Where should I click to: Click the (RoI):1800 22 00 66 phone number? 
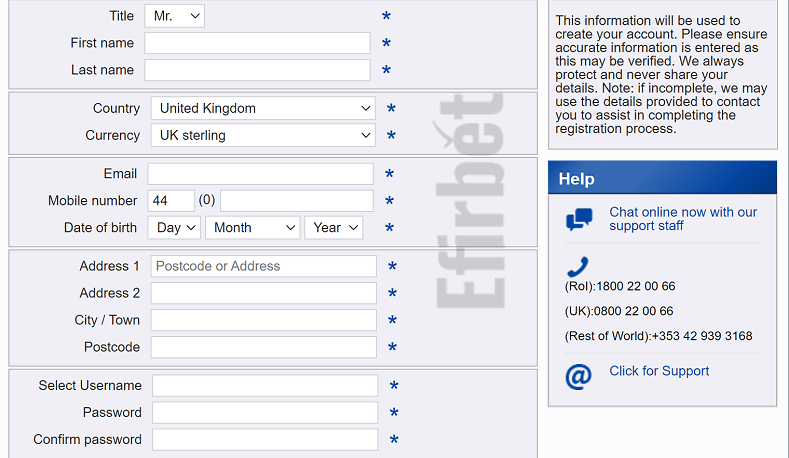[620, 286]
